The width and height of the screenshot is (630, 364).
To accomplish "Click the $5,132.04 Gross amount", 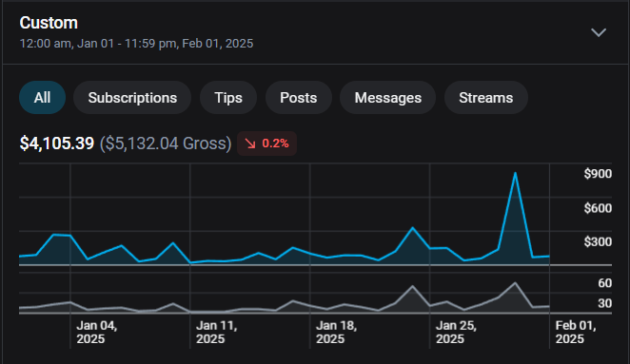I will coord(166,144).
